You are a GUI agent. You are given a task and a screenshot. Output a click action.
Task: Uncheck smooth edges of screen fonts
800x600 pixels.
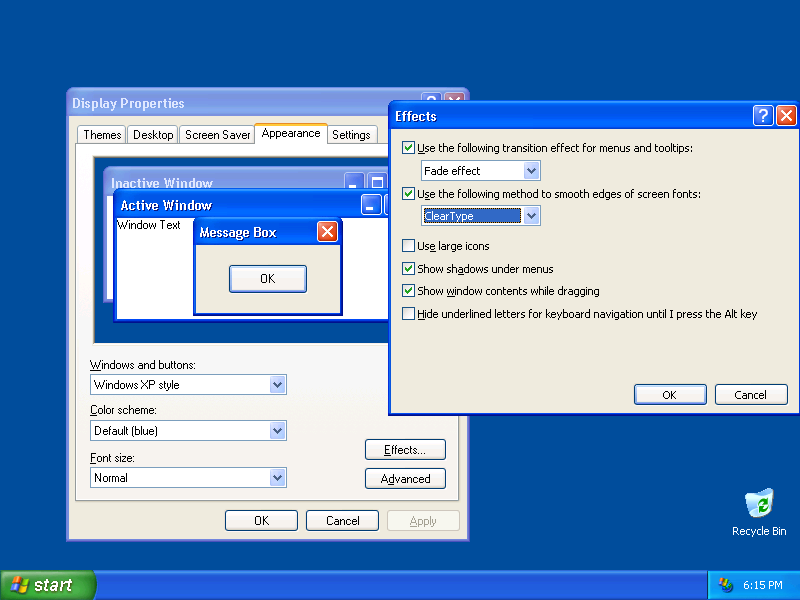point(408,194)
